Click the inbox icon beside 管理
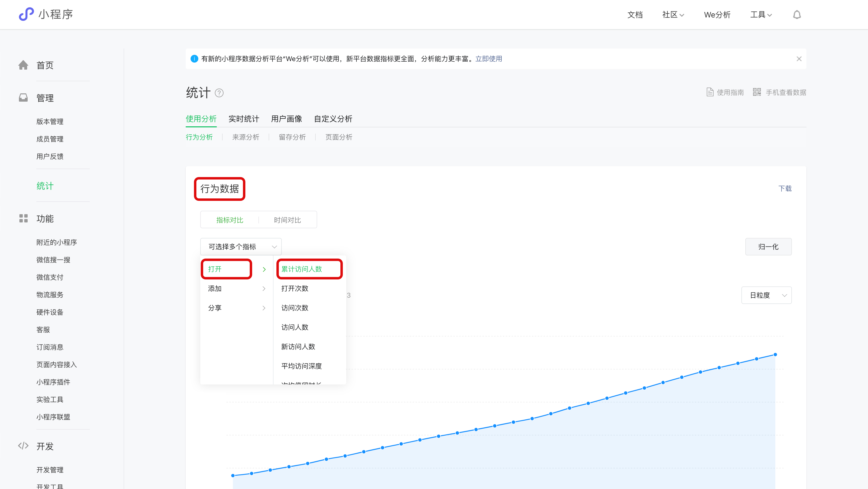Image resolution: width=868 pixels, height=489 pixels. 23,98
